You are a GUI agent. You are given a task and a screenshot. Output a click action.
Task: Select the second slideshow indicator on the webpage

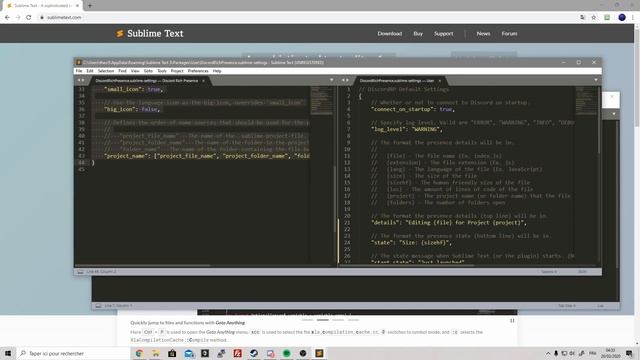pos(323,320)
